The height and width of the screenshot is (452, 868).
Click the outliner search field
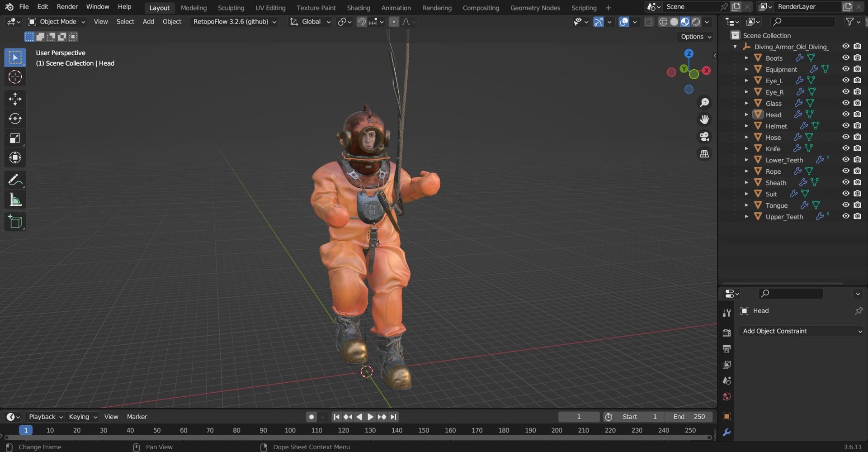(x=803, y=22)
